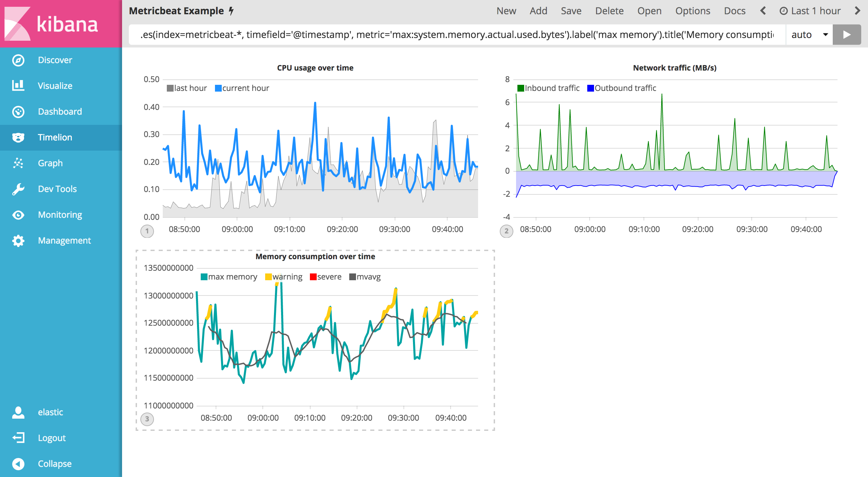
Task: Open the Dev Tools wrench icon
Action: coord(18,189)
